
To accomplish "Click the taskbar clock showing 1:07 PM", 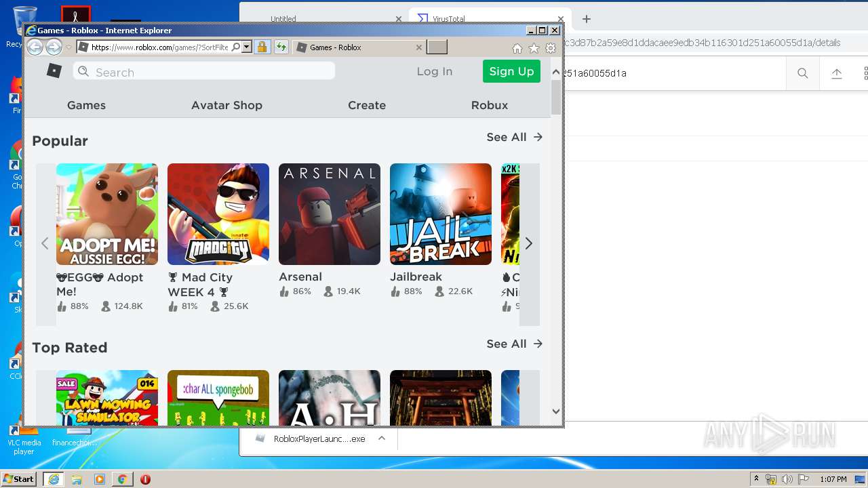I will [833, 479].
